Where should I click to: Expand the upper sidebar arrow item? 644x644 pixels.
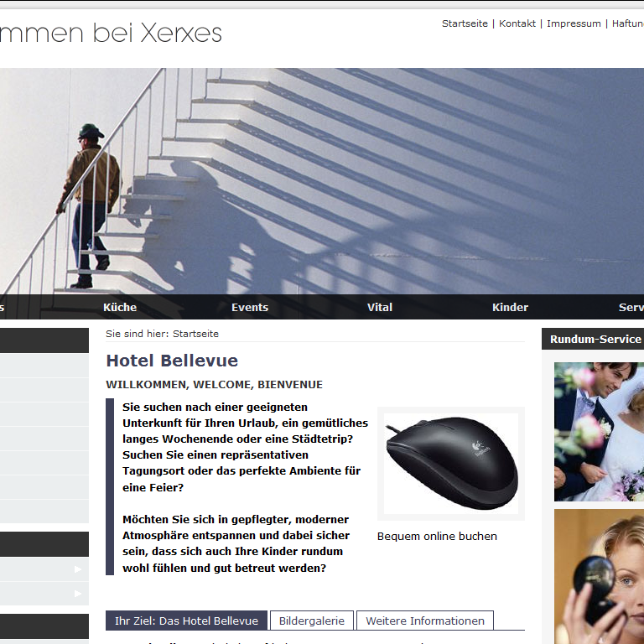point(44,569)
